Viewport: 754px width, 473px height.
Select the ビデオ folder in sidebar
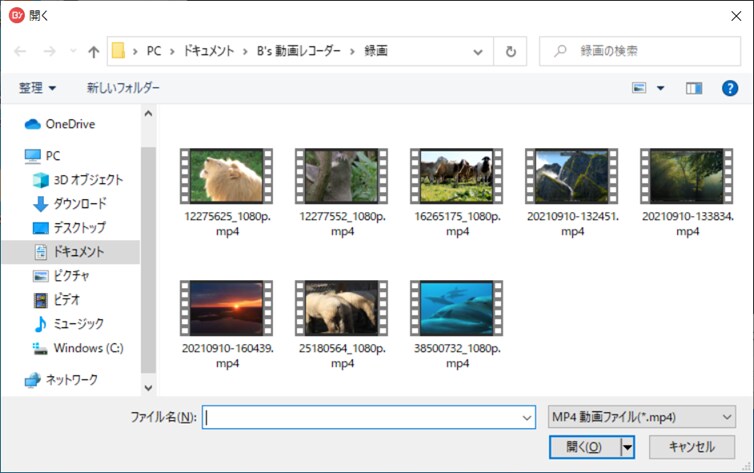pos(66,300)
